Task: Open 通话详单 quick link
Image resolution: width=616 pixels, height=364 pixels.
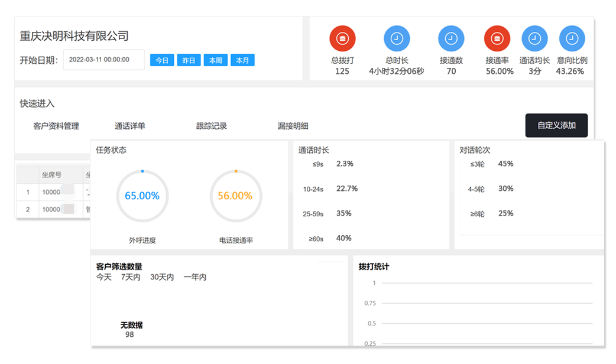Action: coord(130,126)
